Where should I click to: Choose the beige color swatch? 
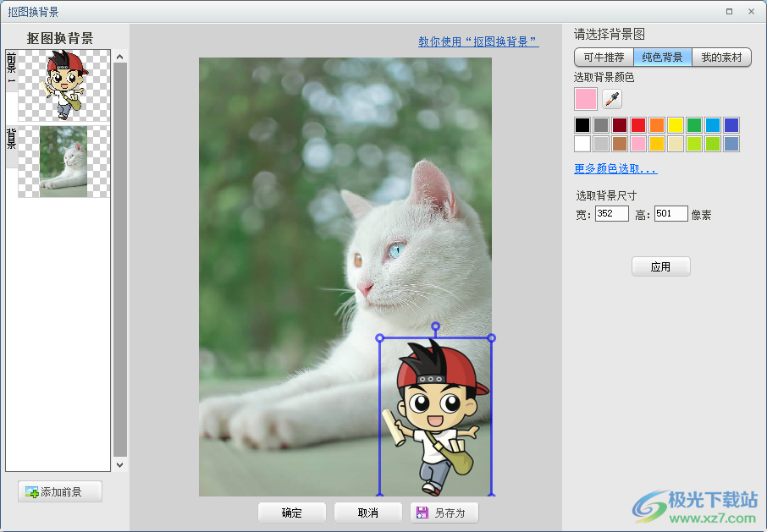click(676, 144)
